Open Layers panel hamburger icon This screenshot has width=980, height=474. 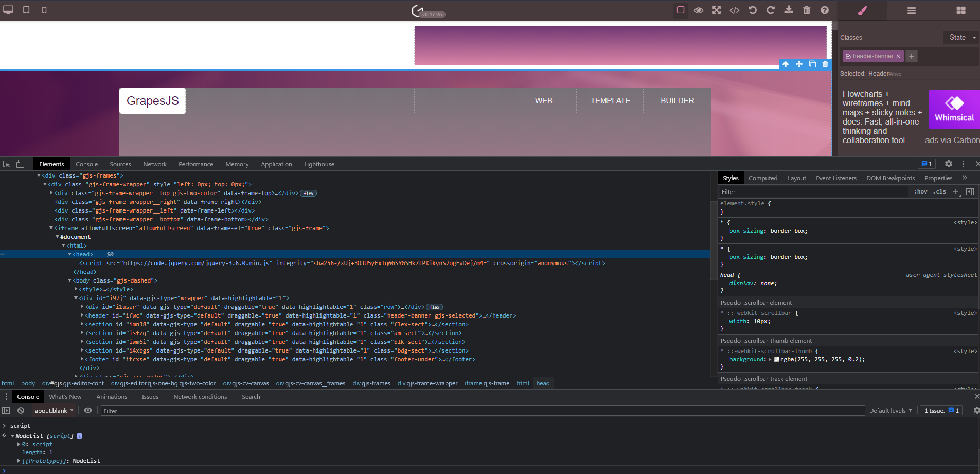coord(912,10)
